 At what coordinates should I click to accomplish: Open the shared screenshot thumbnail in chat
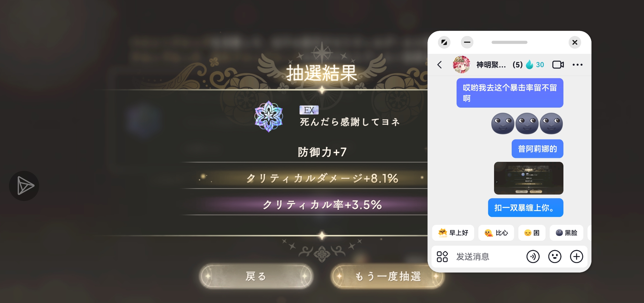click(528, 178)
